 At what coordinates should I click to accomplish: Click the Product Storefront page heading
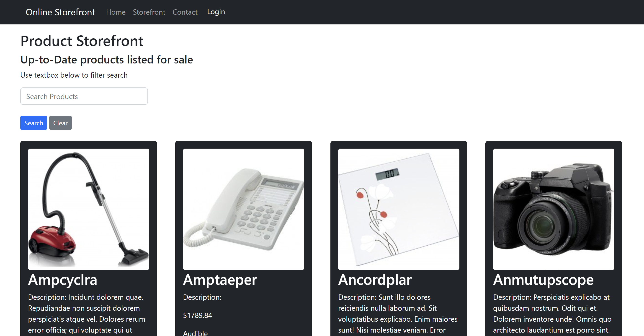(82, 41)
